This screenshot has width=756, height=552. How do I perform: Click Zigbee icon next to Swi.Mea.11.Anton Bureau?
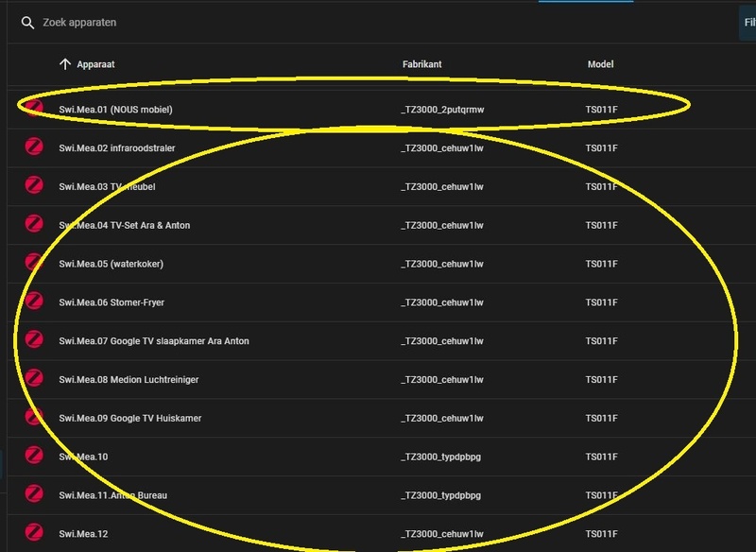click(34, 494)
